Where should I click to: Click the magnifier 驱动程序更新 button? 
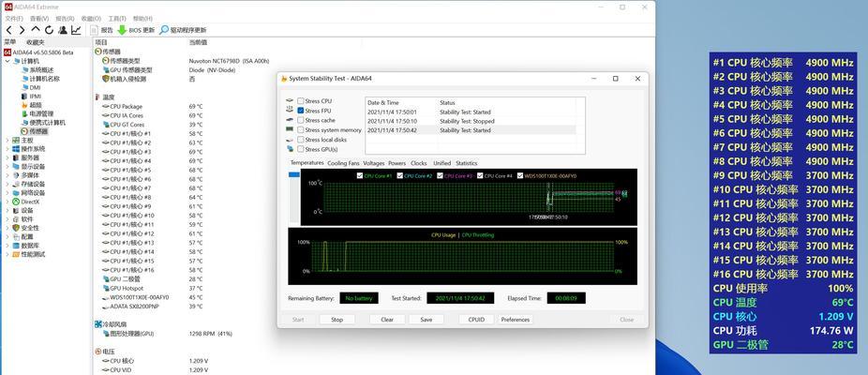183,30
